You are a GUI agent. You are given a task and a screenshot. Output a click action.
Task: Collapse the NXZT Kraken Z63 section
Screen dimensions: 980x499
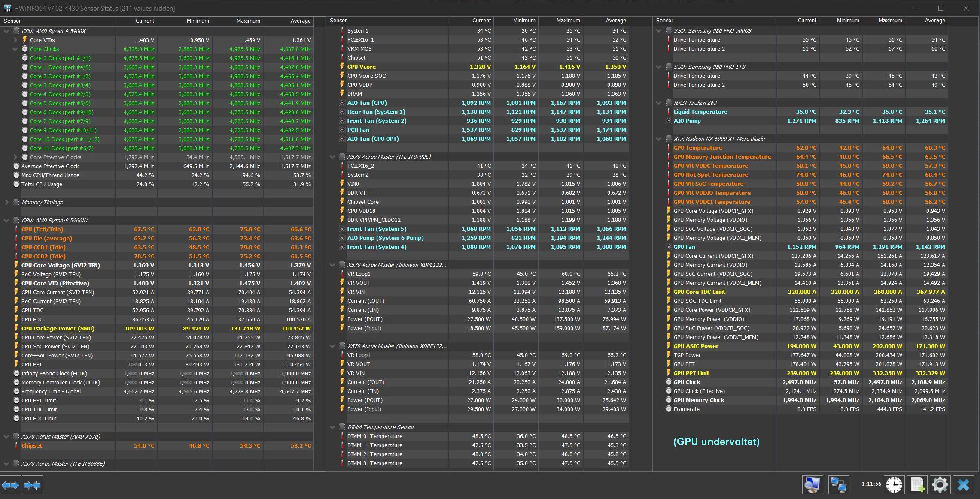658,103
